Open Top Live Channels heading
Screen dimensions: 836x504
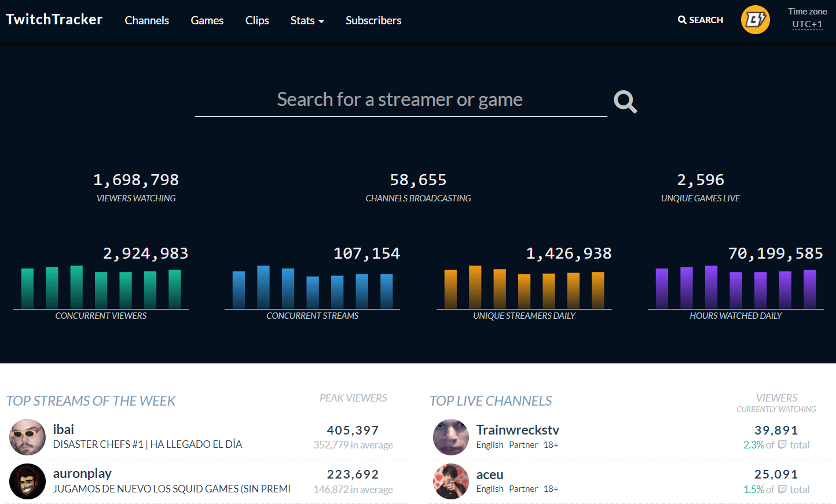pyautogui.click(x=491, y=401)
